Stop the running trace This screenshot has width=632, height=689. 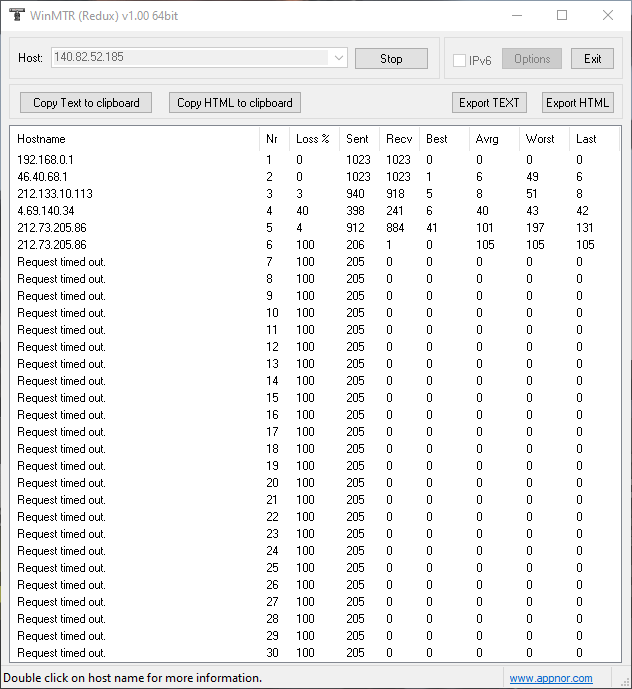tap(391, 58)
